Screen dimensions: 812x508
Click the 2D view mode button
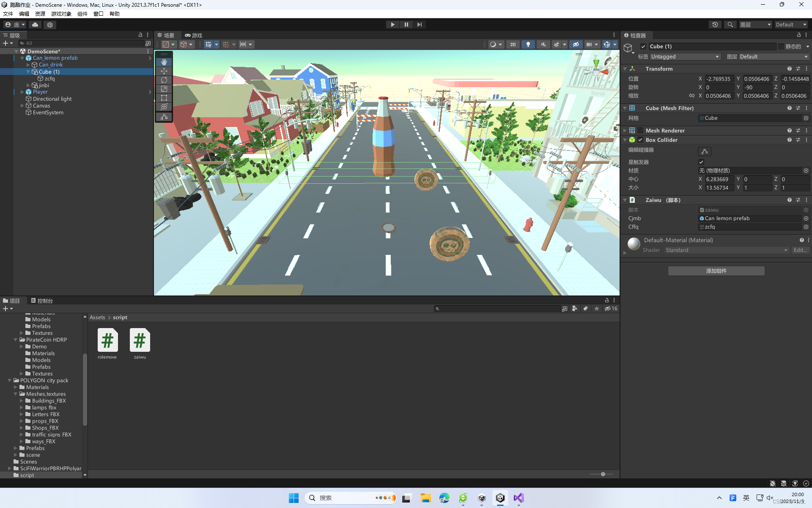513,44
